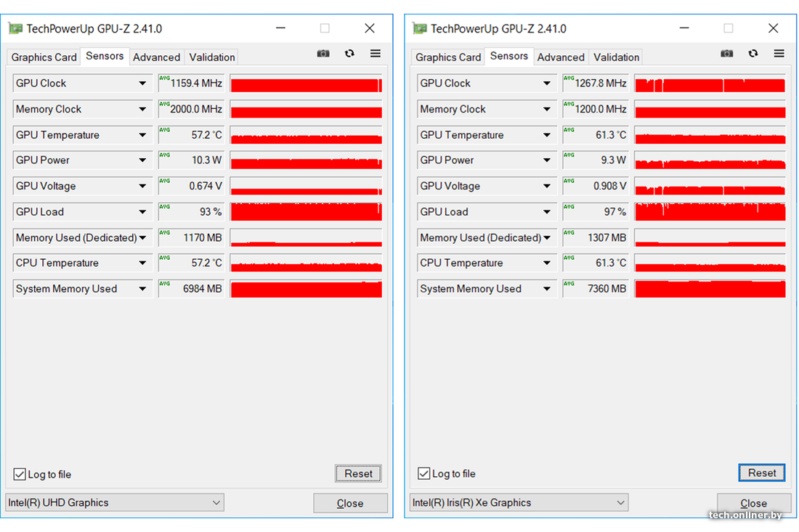Click the 1267.8 MHz GPU Clock value
This screenshot has height=532, width=799.
coord(596,83)
